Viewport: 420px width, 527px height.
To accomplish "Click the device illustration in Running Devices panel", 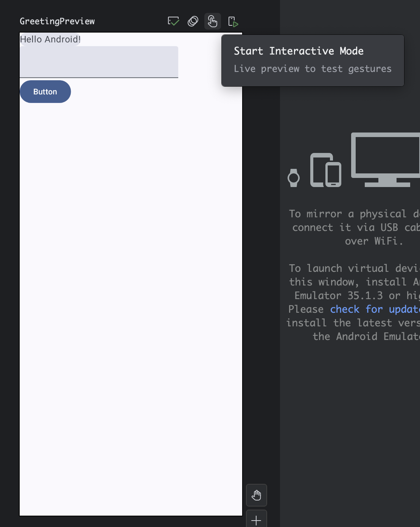I will pos(352,161).
